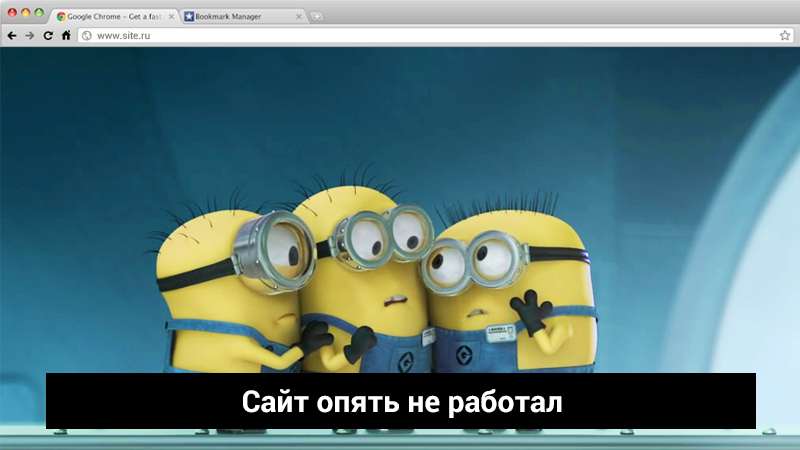Reload the page with the refresh icon
This screenshot has height=450, width=800.
click(48, 36)
